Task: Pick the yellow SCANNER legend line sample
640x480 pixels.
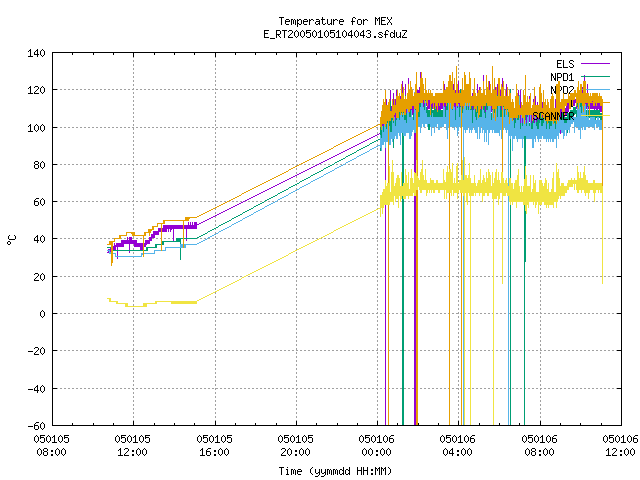Action: point(595,116)
